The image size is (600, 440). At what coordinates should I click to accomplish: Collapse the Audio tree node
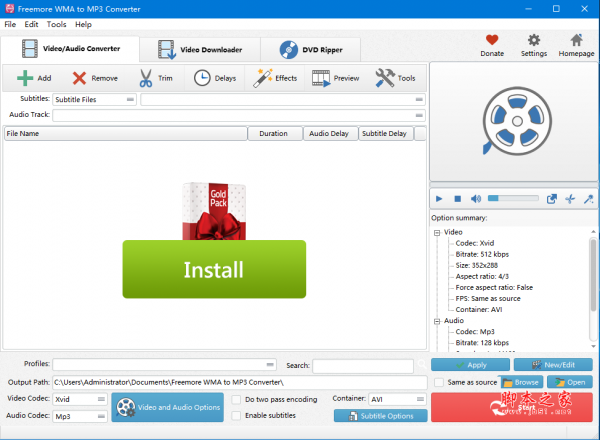click(x=437, y=321)
